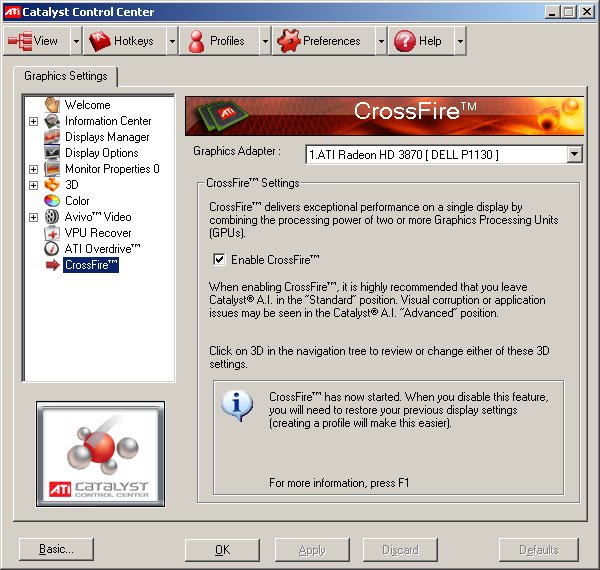
Task: Select Display Options tree item
Action: coord(101,153)
